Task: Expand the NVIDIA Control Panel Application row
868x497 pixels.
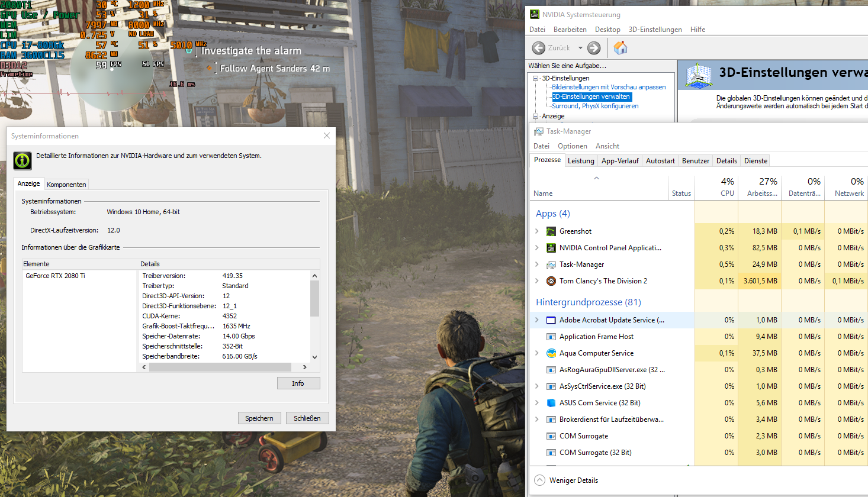Action: pos(537,248)
